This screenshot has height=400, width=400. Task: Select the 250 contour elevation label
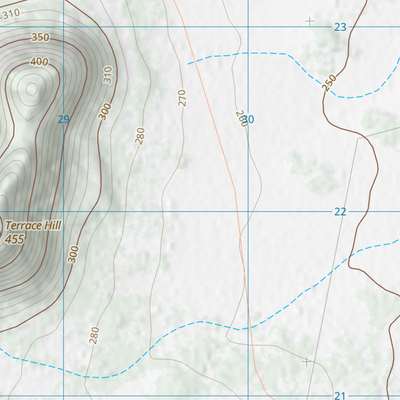tap(329, 83)
